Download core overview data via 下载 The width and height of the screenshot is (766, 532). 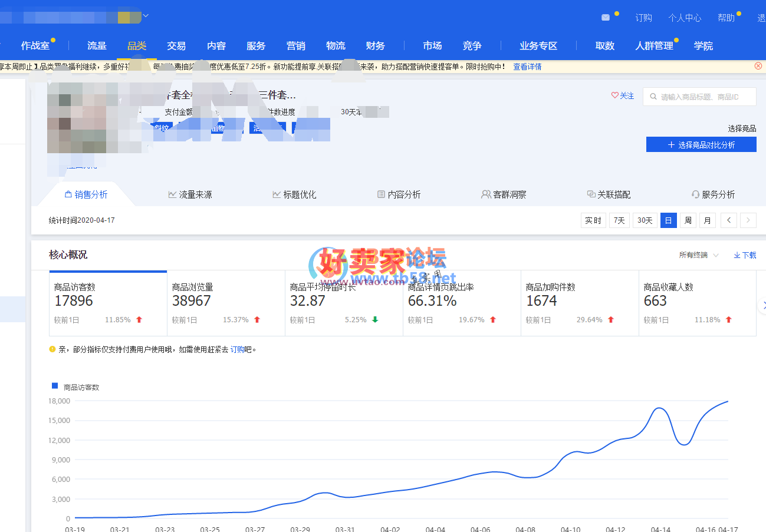pos(745,255)
